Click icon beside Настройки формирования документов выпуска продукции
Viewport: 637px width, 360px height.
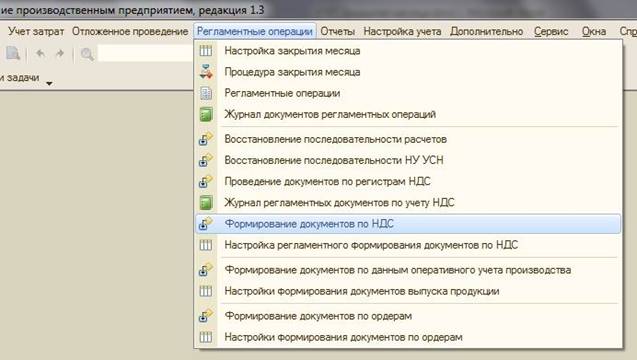pyautogui.click(x=206, y=291)
